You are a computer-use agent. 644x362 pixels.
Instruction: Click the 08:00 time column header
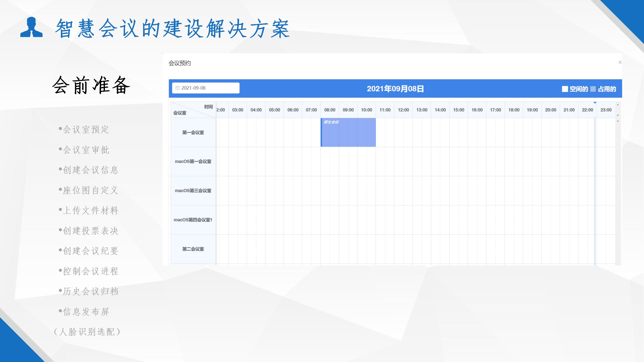pos(330,110)
